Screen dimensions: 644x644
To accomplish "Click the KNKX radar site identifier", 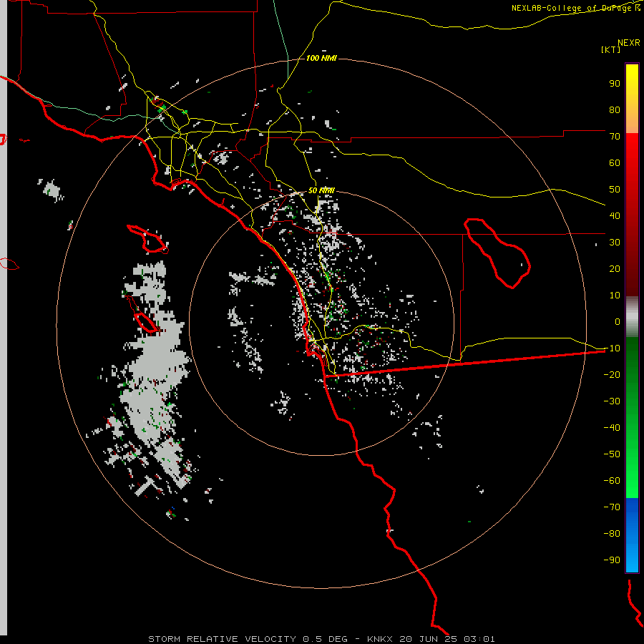I will pos(380,639).
